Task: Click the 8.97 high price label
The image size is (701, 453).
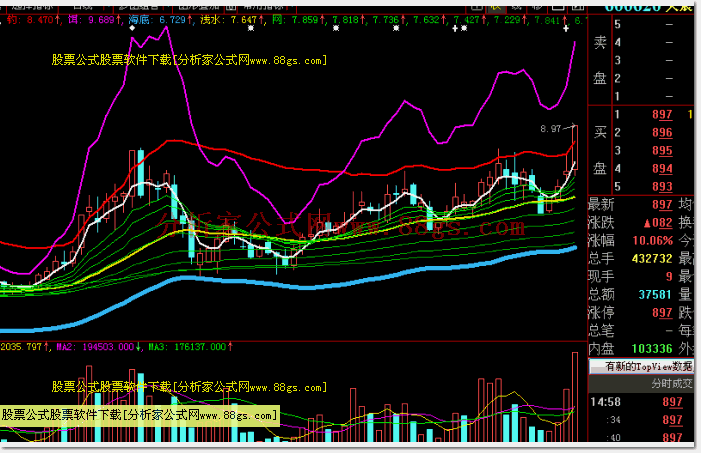Action: pyautogui.click(x=550, y=129)
